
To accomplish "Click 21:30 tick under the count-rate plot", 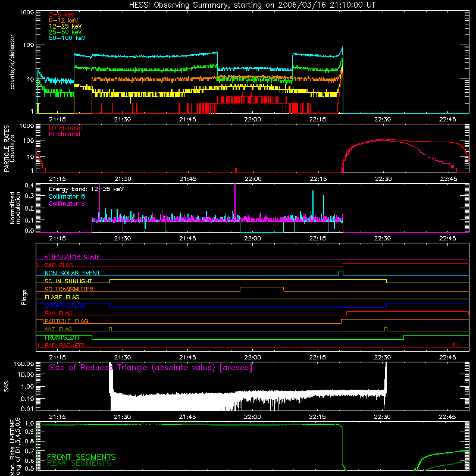I will coord(123,120).
